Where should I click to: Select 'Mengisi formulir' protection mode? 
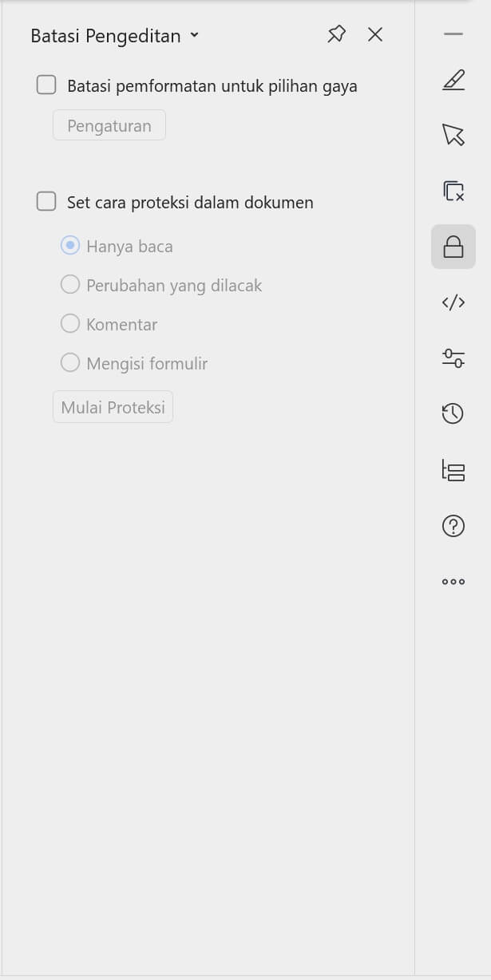pos(69,363)
